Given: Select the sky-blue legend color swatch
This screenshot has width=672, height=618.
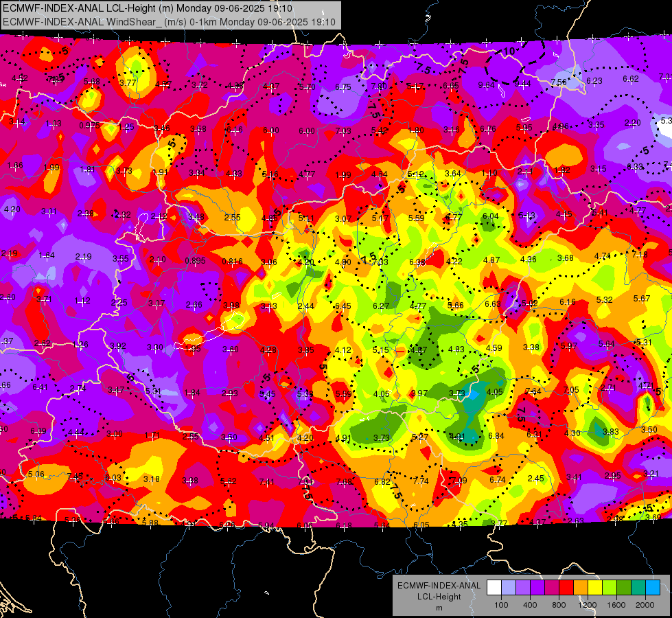Looking at the screenshot, I should [653, 588].
